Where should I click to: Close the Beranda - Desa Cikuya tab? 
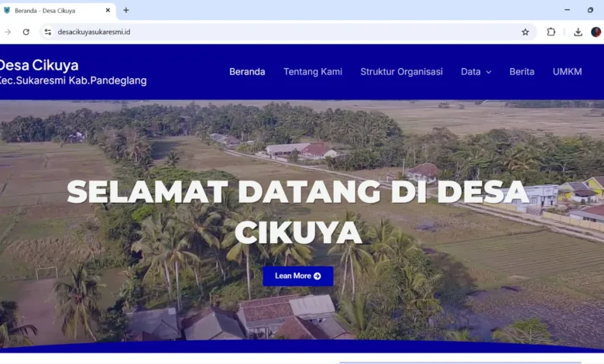pyautogui.click(x=108, y=10)
